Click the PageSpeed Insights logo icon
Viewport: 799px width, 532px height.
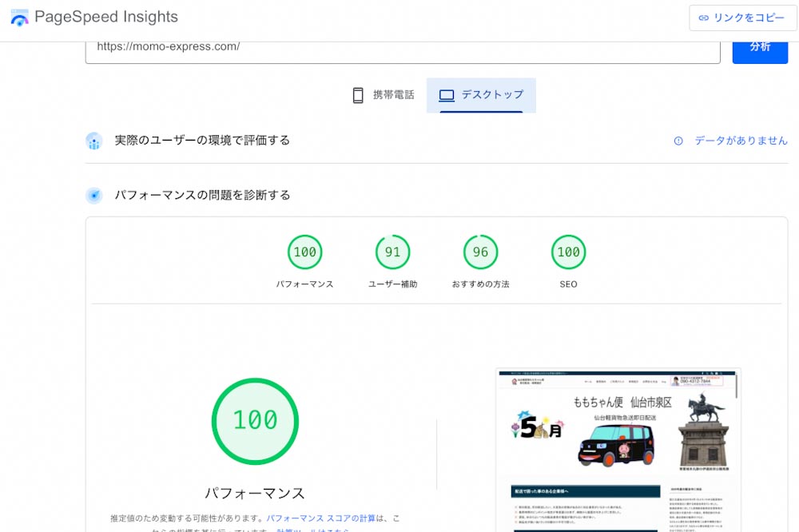[x=19, y=18]
